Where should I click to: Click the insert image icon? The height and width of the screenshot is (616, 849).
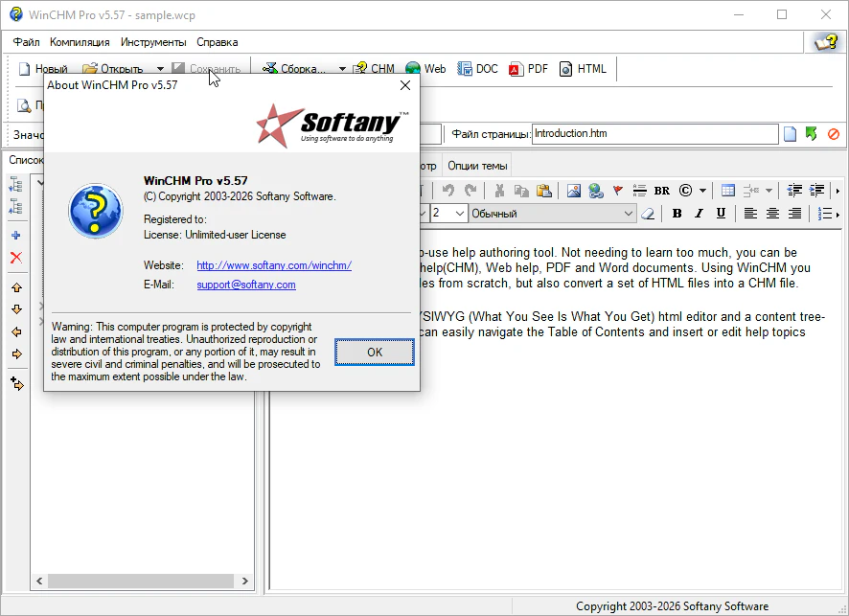pos(573,191)
